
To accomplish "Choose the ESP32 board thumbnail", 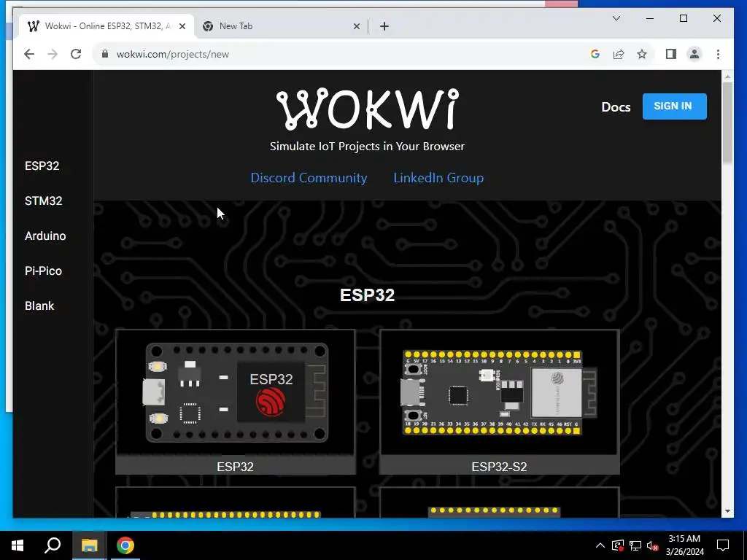I will coord(236,392).
